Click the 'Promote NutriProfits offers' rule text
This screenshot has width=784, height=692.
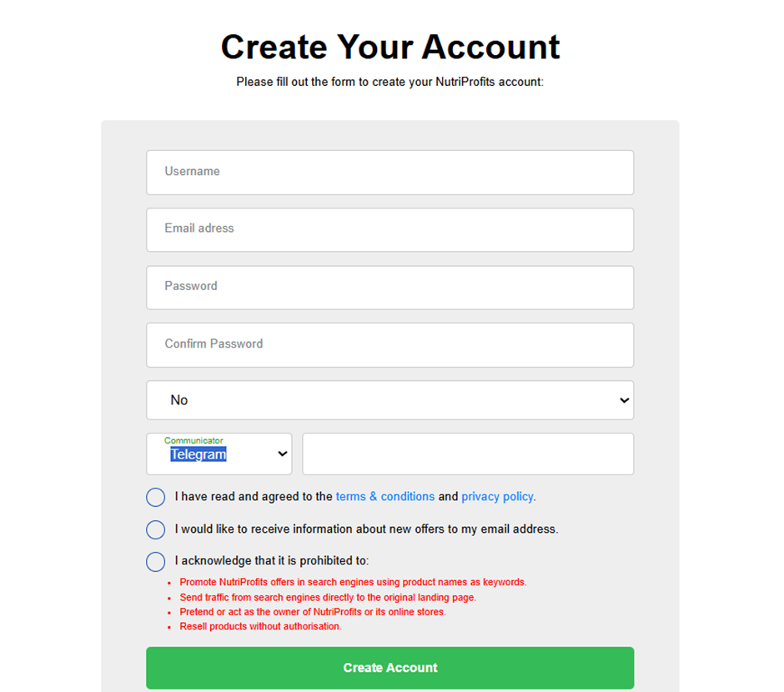353,582
